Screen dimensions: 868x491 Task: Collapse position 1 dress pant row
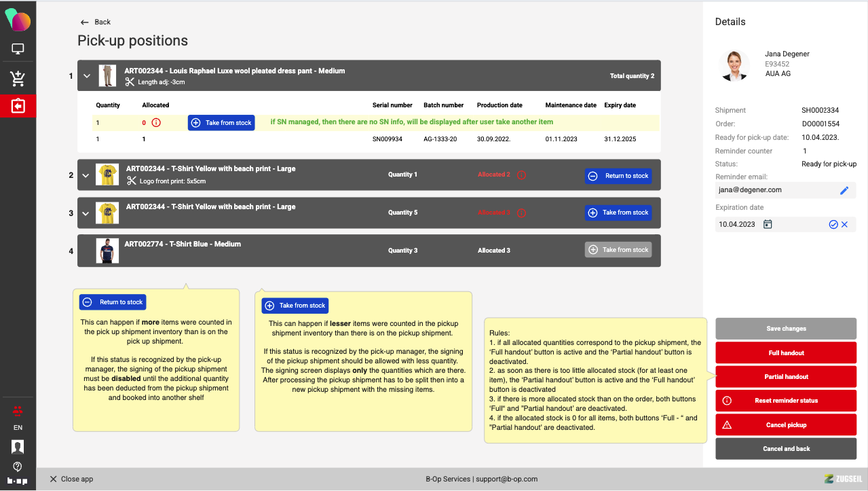pos(87,76)
